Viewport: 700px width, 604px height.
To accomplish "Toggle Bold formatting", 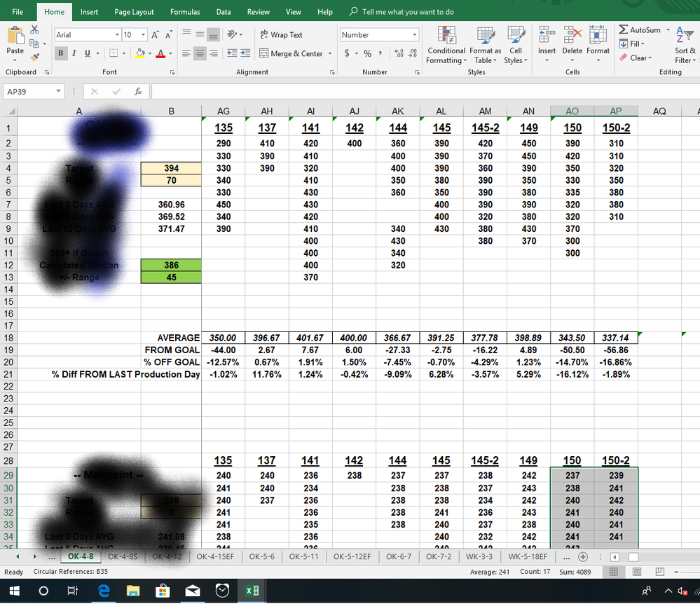I will (x=61, y=53).
